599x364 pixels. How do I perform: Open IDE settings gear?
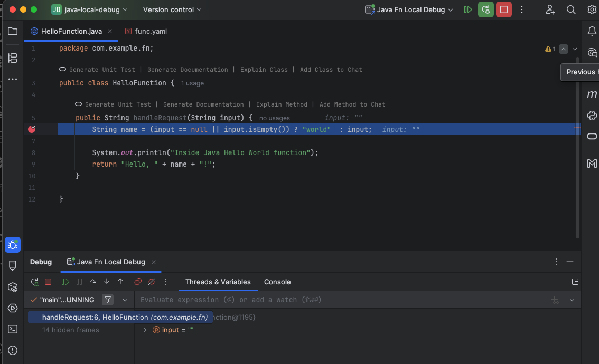592,10
